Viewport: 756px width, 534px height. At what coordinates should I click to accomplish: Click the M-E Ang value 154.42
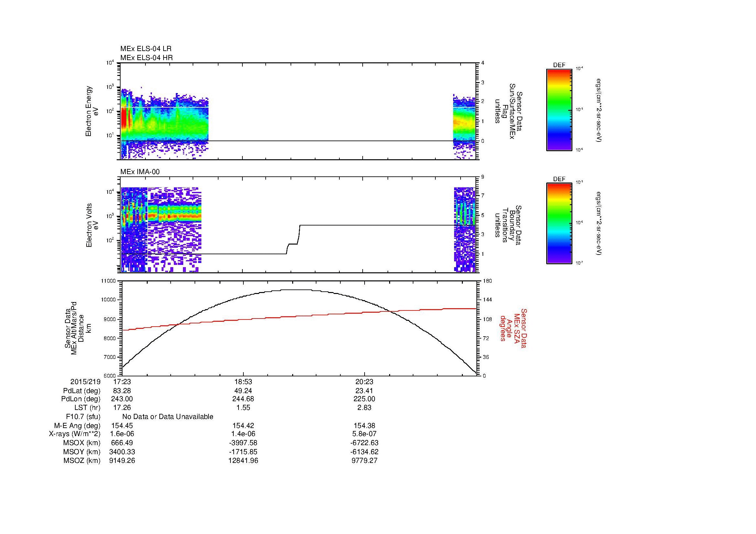[243, 426]
